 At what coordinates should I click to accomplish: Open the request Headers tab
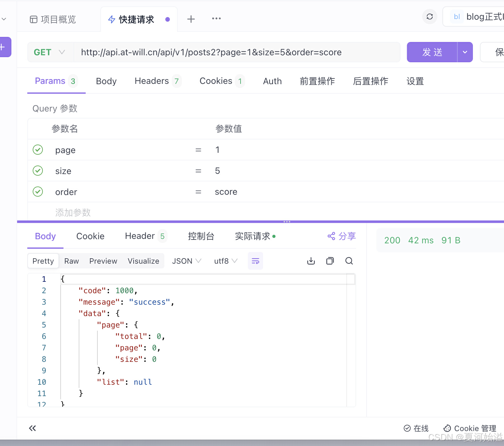[158, 81]
